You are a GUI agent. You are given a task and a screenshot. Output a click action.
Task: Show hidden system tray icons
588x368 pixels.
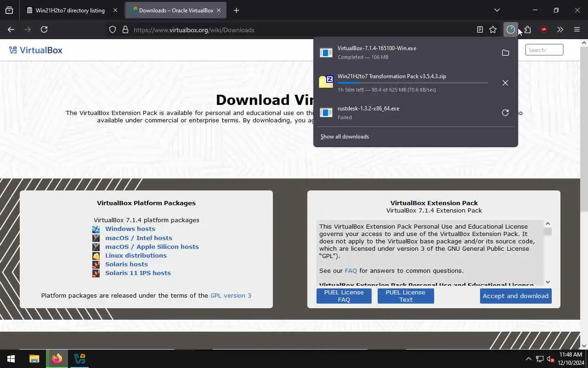(x=528, y=359)
